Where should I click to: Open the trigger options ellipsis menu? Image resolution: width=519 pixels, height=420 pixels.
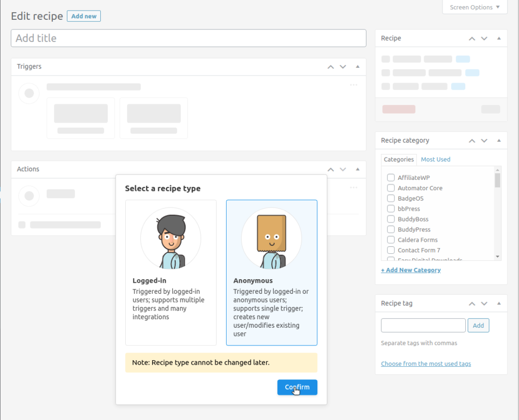coord(353,85)
